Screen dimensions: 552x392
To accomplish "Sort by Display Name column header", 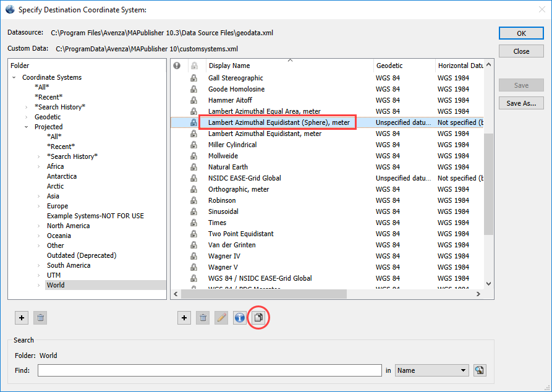I will pyautogui.click(x=290, y=66).
